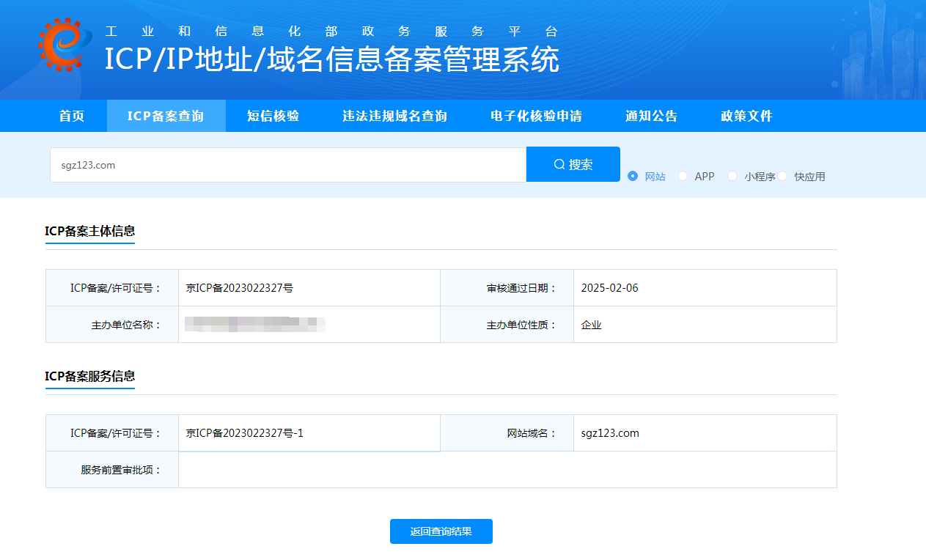Go to the 短信核验 tab
The height and width of the screenshot is (560, 926).
(x=273, y=116)
